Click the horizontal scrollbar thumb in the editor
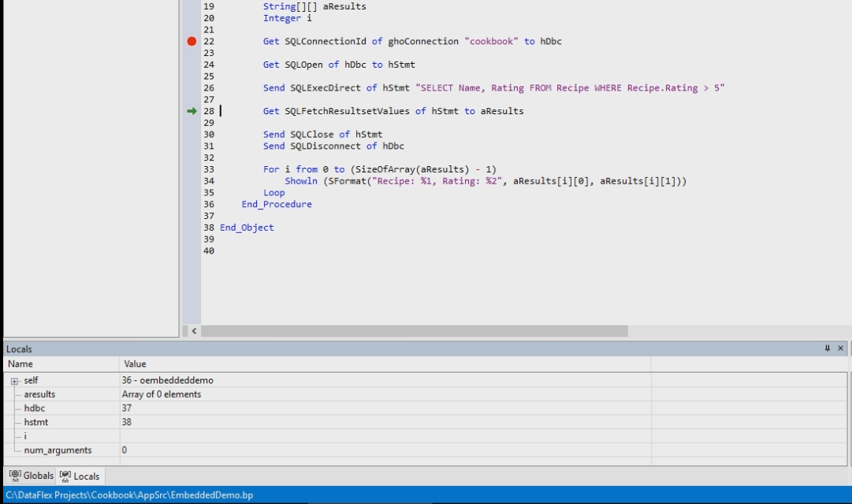852x504 pixels. 415,332
